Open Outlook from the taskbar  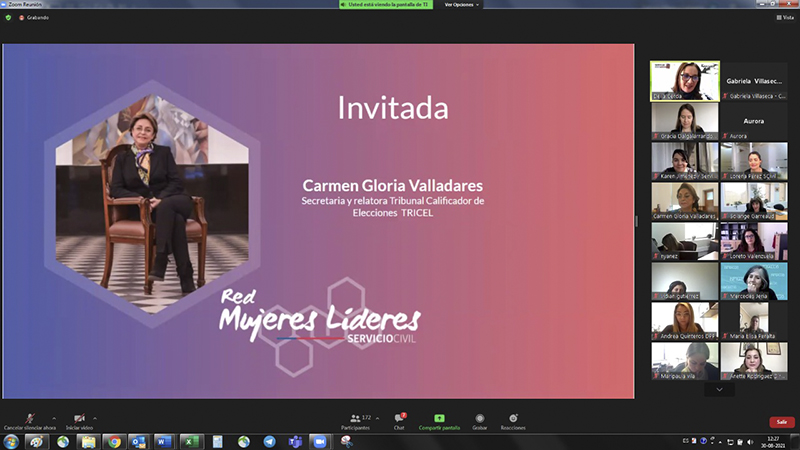tap(139, 442)
